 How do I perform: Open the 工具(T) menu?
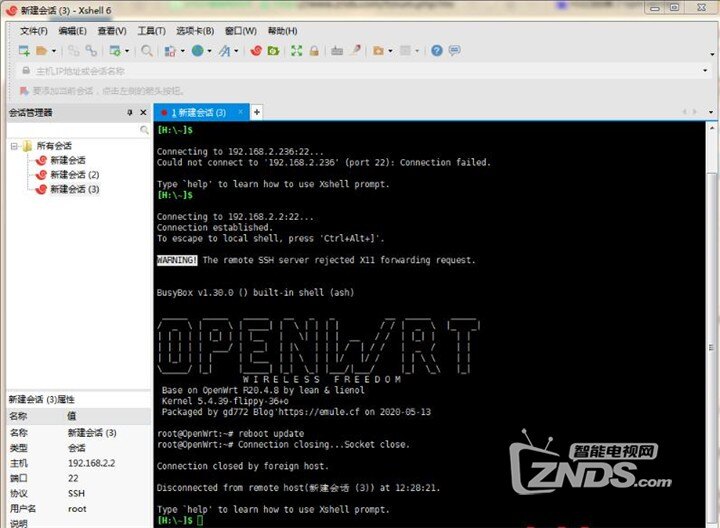(152, 31)
